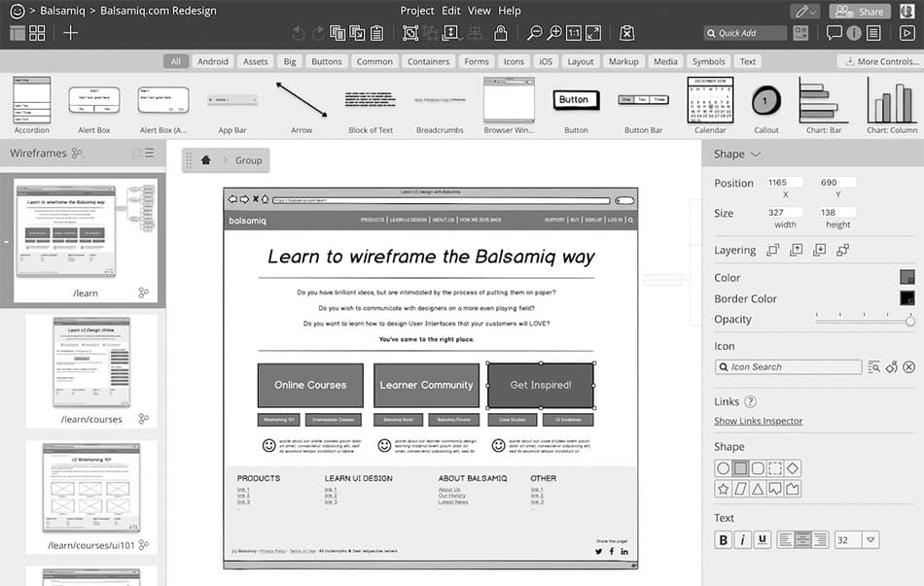Screen dimensions: 924x586
Task: Click the Border Color swatch
Action: (x=906, y=298)
